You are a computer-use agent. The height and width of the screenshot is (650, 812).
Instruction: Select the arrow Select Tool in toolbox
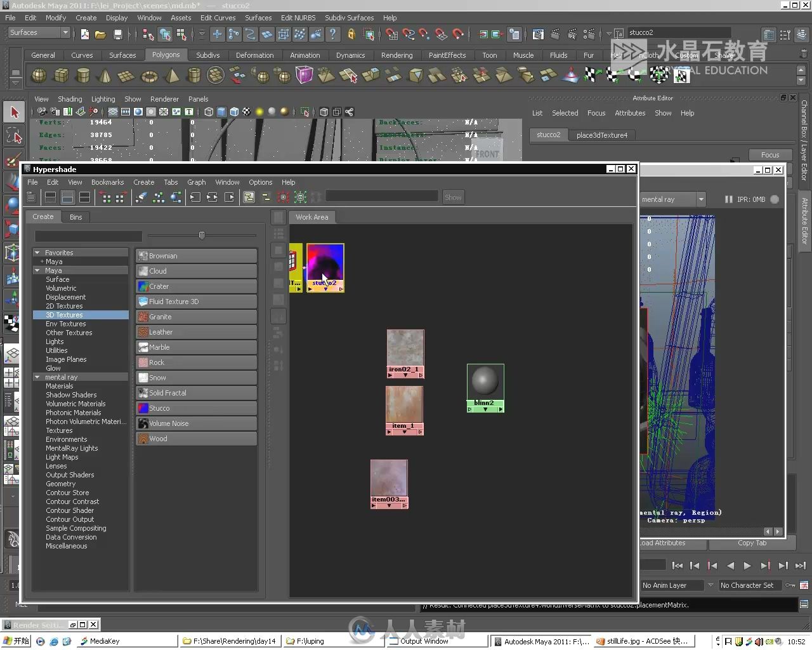[14, 112]
